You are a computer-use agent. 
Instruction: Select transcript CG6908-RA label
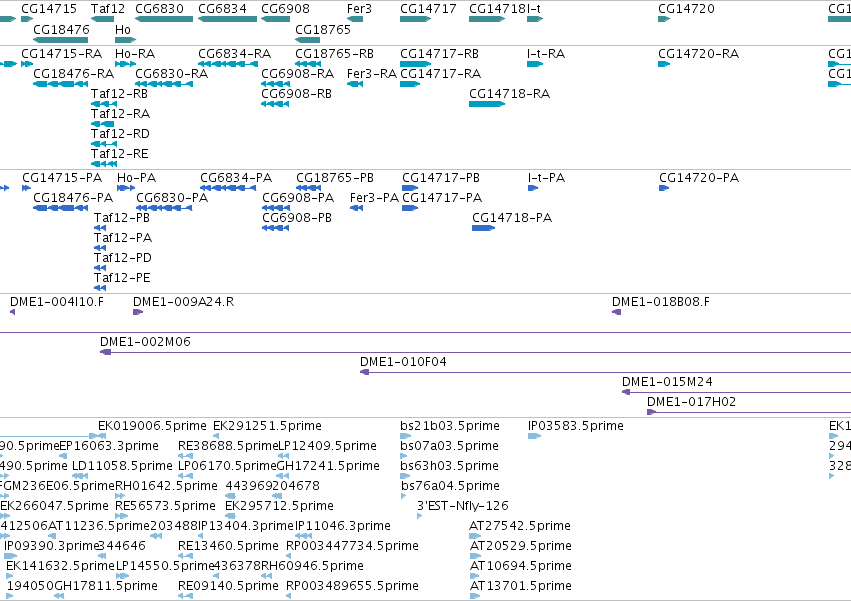(x=297, y=74)
